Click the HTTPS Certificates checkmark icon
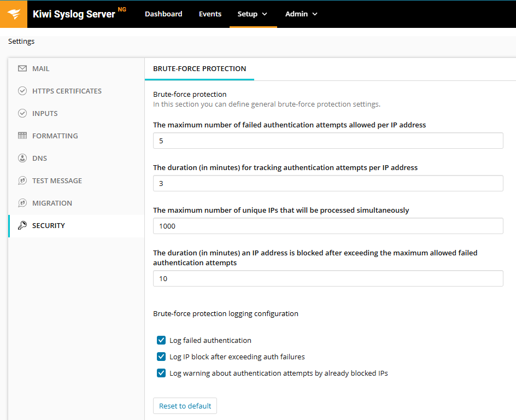This screenshot has height=420, width=516. (22, 91)
